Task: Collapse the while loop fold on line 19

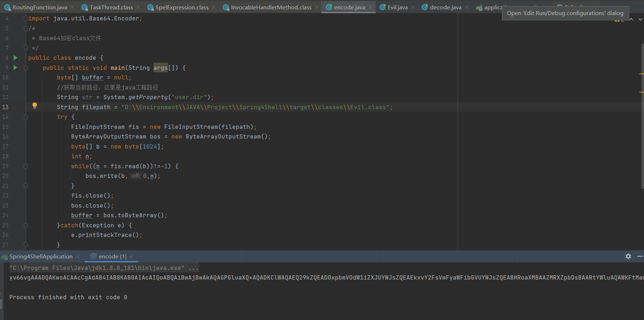Action: click(x=26, y=166)
